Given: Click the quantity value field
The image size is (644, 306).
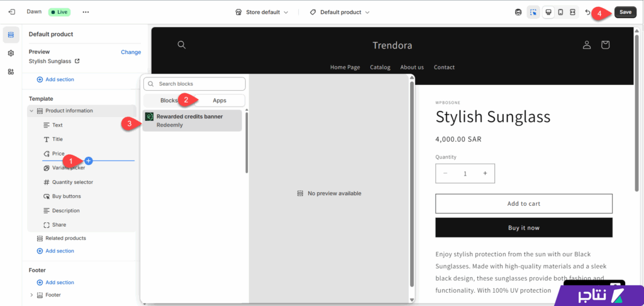Looking at the screenshot, I should coord(465,174).
